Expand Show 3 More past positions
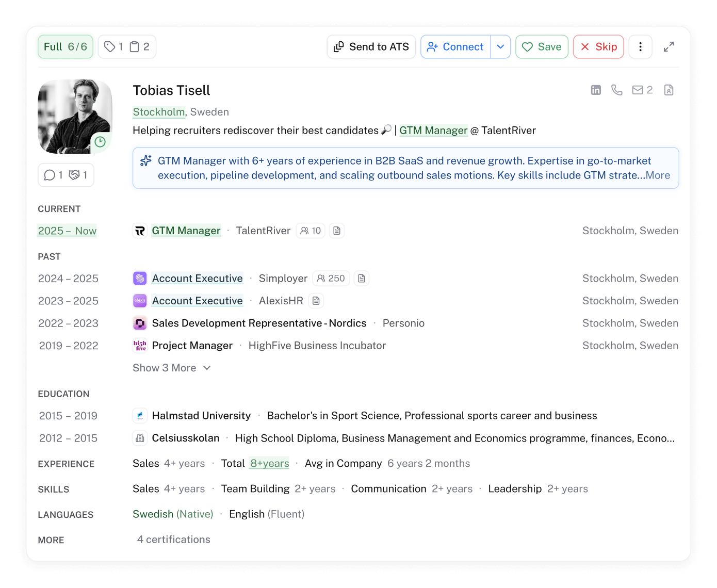The height and width of the screenshot is (588, 717). point(172,368)
